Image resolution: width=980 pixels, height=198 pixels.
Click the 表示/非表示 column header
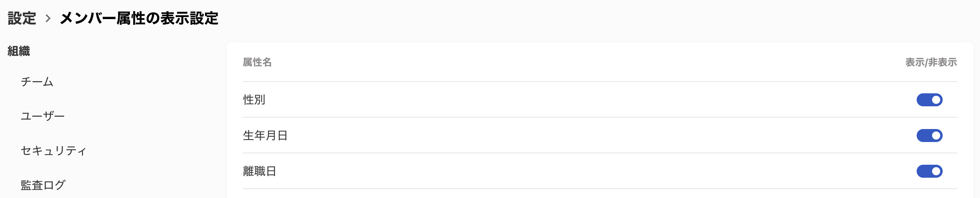coord(931,62)
